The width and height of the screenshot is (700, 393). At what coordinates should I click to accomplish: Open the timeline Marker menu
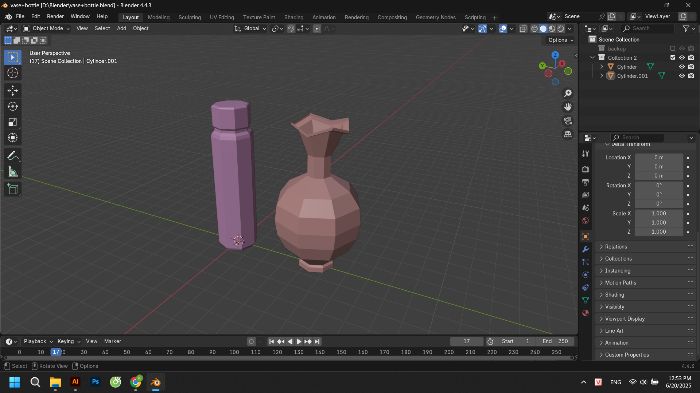(x=112, y=341)
